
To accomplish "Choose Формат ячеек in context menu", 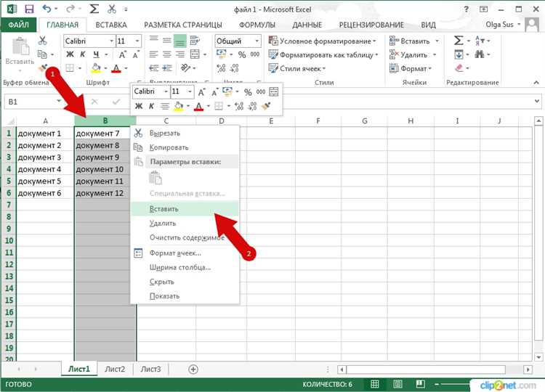I will coord(185,253).
